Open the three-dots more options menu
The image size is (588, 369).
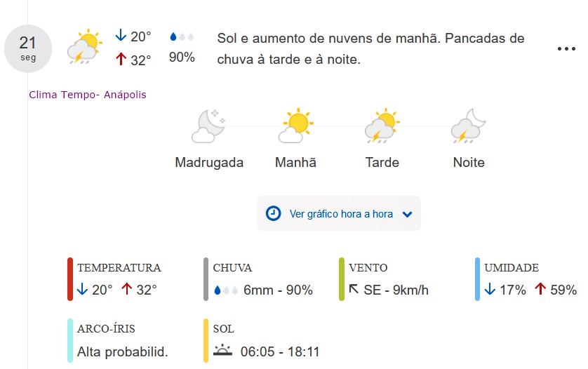(566, 48)
